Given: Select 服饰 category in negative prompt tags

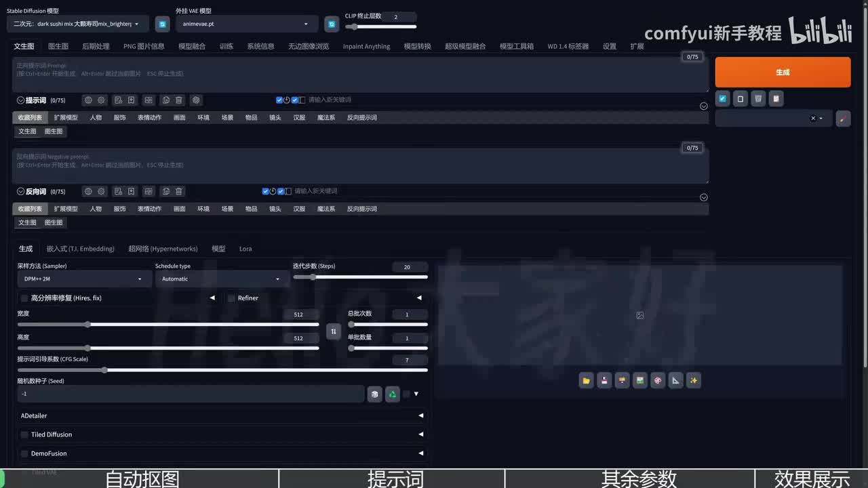Looking at the screenshot, I should pyautogui.click(x=119, y=209).
